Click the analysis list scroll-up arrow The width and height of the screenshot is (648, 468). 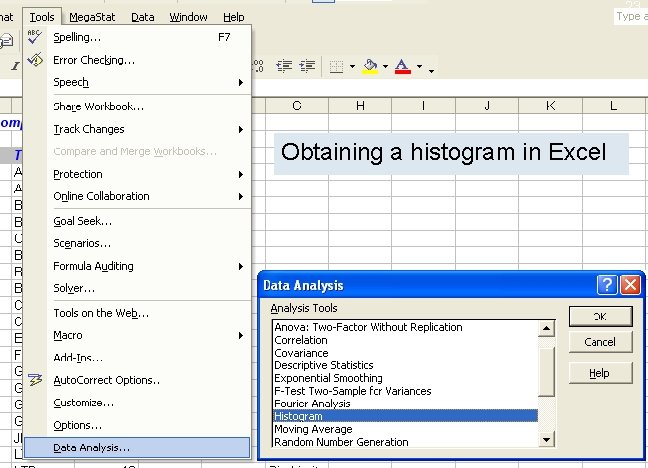click(x=546, y=329)
